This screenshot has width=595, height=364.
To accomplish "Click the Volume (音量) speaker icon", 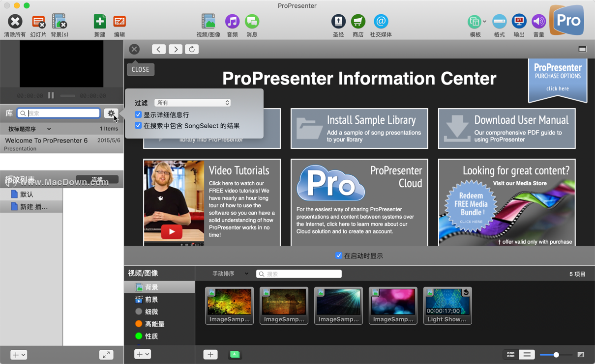I will pyautogui.click(x=538, y=22).
